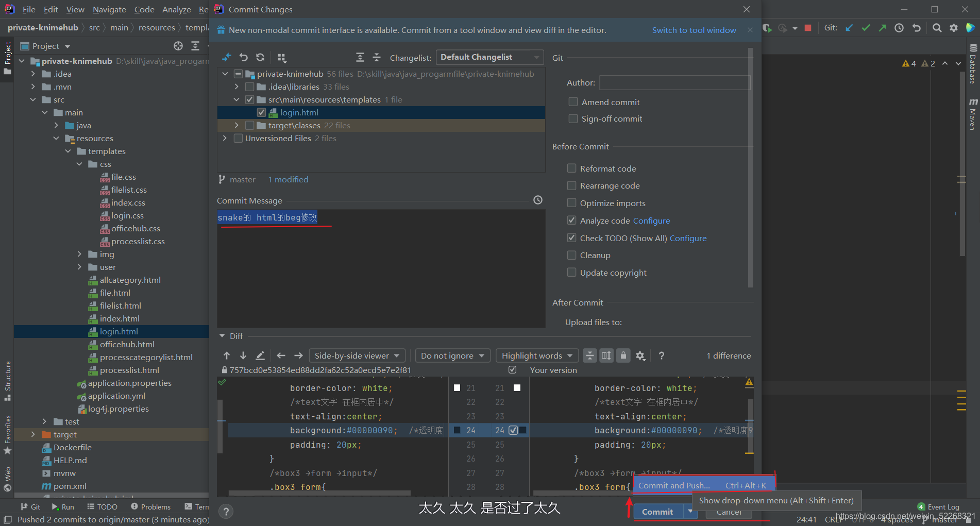980x526 pixels.
Task: Click Show History clock icon in toolbar
Action: (899, 28)
